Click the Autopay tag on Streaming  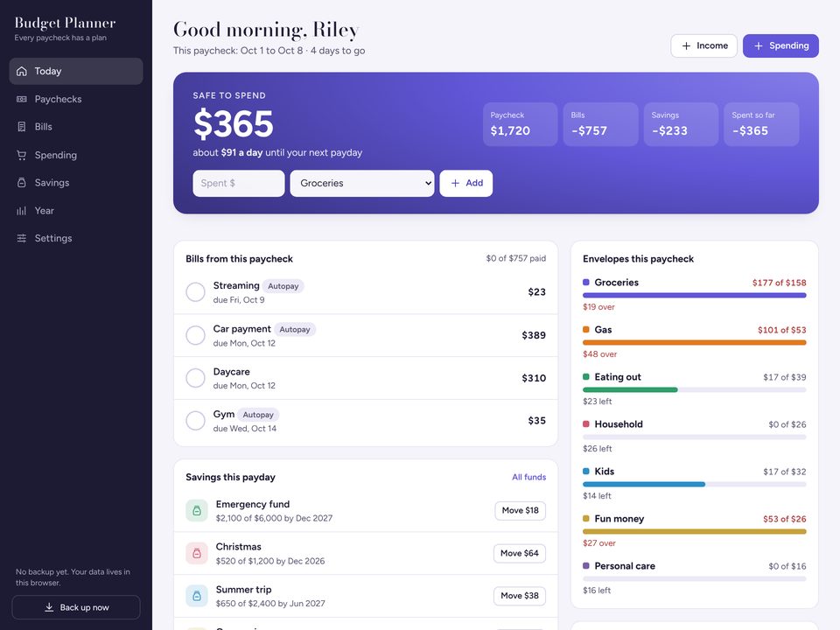[283, 286]
